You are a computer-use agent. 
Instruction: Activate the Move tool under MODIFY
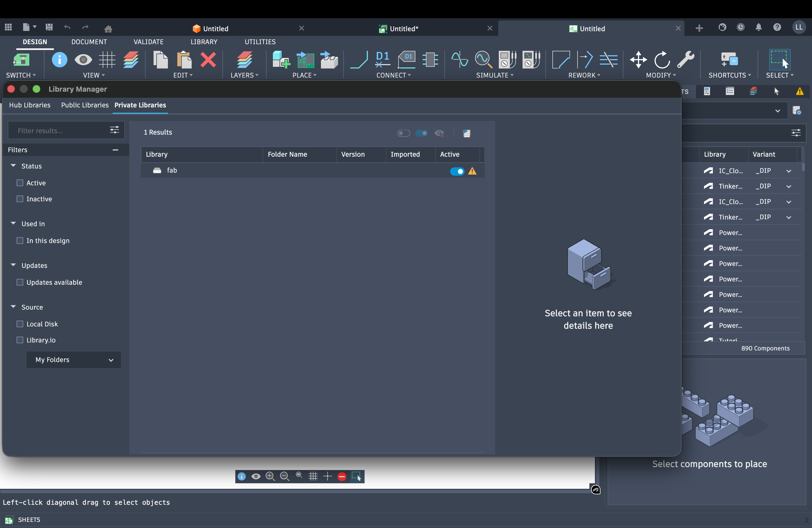[638, 60]
